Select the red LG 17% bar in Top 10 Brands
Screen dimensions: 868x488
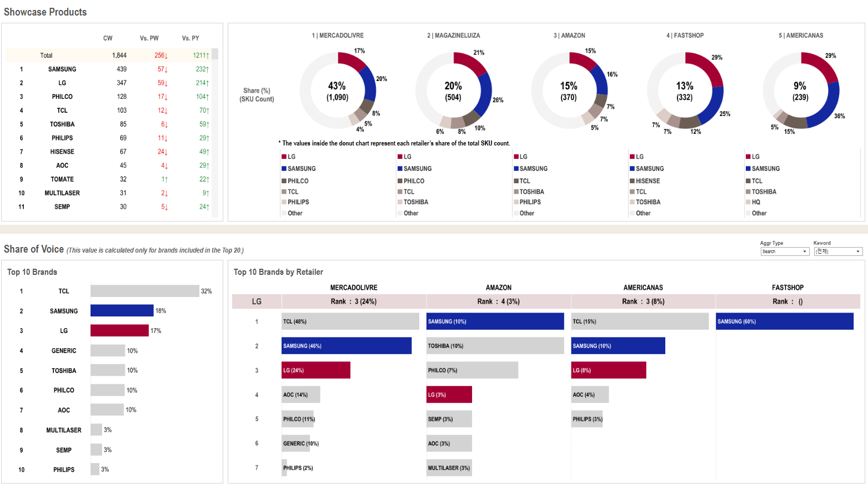coord(119,331)
